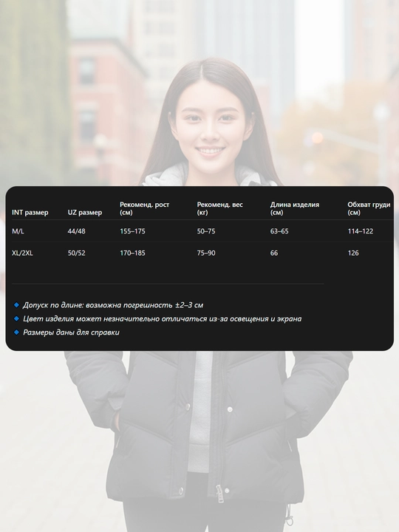The image size is (399, 532).
Task: Click the blue diamond beside Размеры даны для справки
Action: click(16, 332)
